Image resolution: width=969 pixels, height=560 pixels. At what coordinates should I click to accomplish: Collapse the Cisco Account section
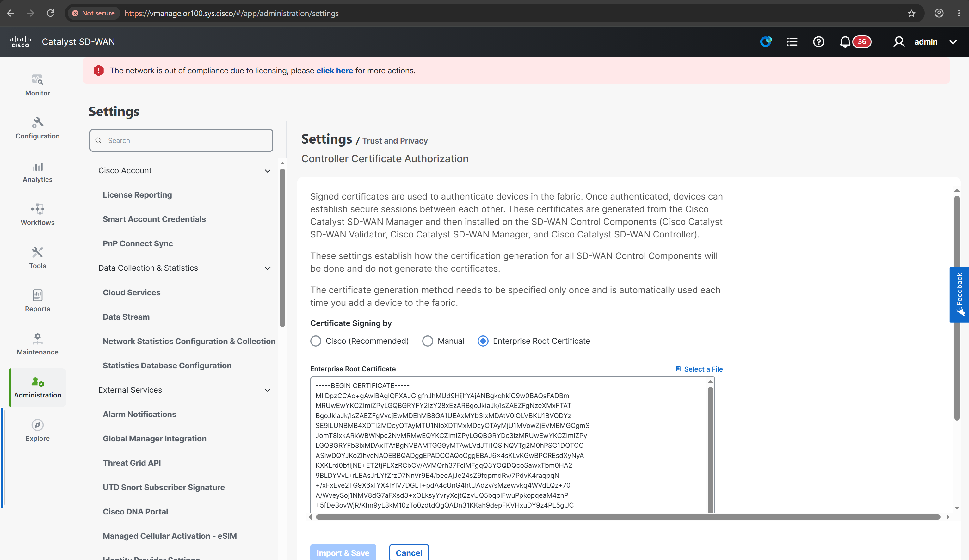tap(268, 171)
